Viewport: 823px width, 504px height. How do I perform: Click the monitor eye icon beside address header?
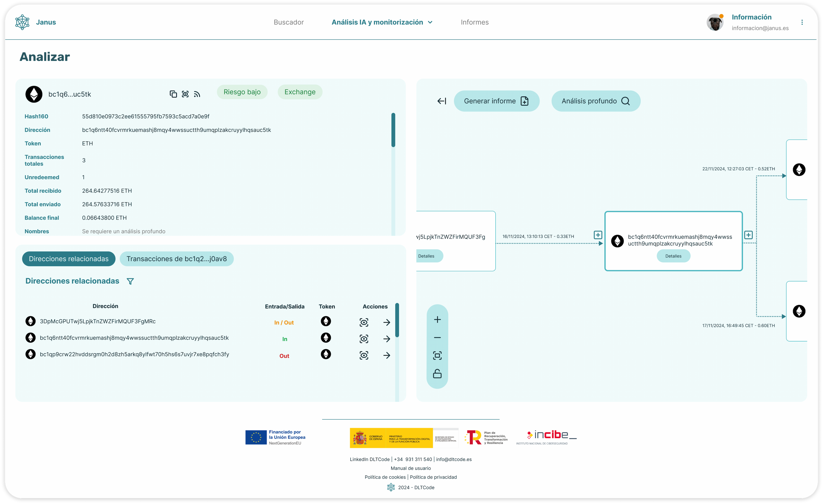pos(185,94)
